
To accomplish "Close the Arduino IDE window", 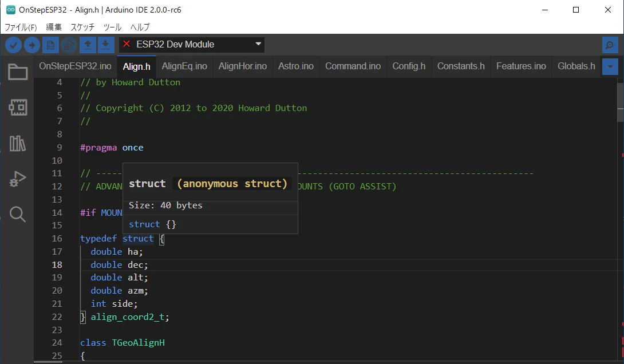I will pos(607,10).
